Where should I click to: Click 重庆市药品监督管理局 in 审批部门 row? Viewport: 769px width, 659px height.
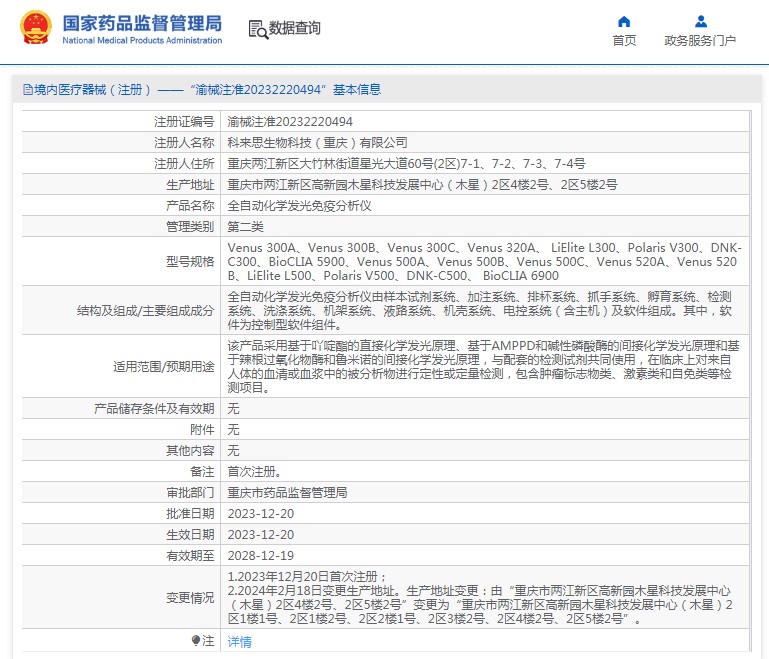[287, 492]
